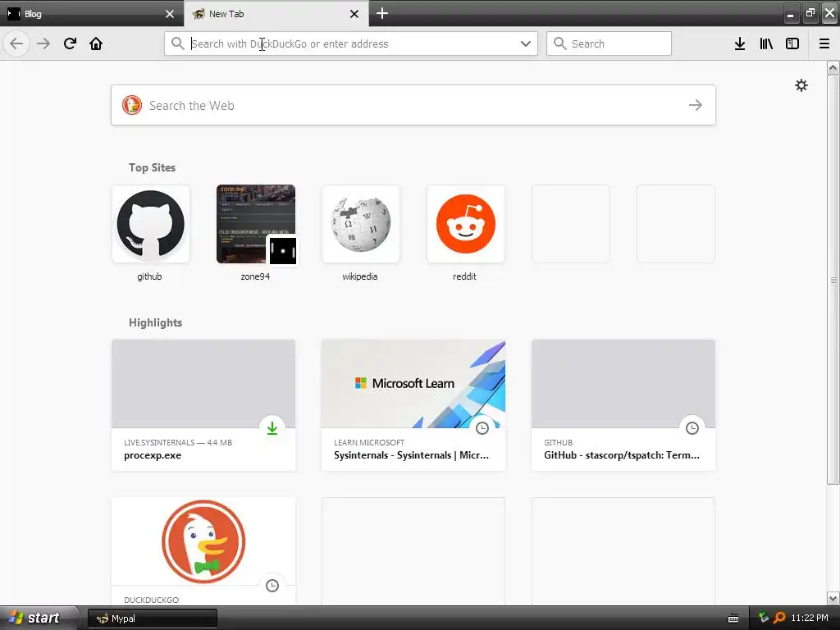The width and height of the screenshot is (840, 630).
Task: Open a new tab with plus button
Action: coord(382,13)
